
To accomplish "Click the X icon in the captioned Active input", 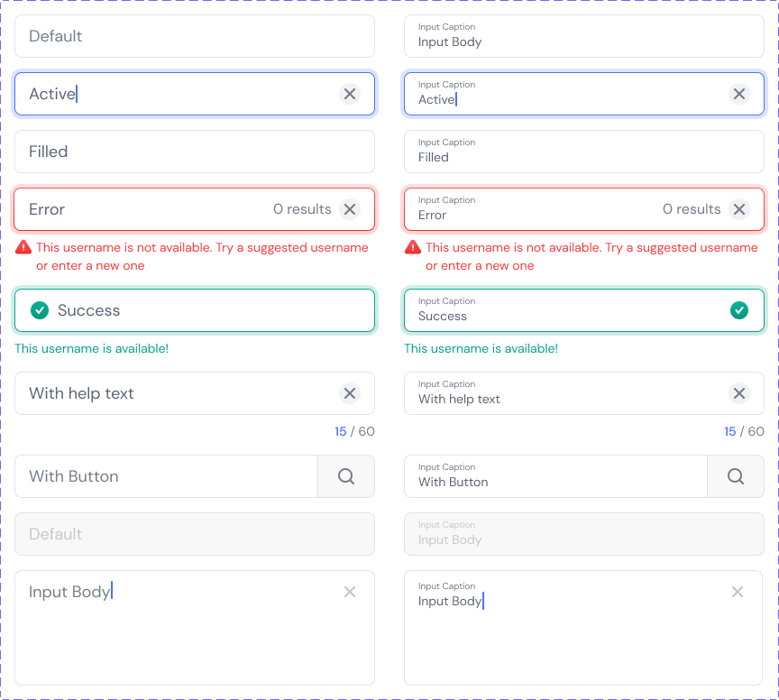I will (x=739, y=94).
